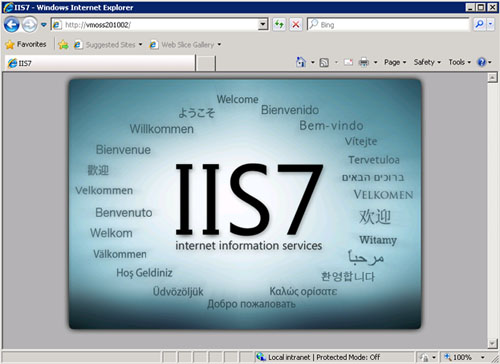The image size is (500, 364).
Task: Open the recent pages dropdown arrow
Action: pos(43,25)
